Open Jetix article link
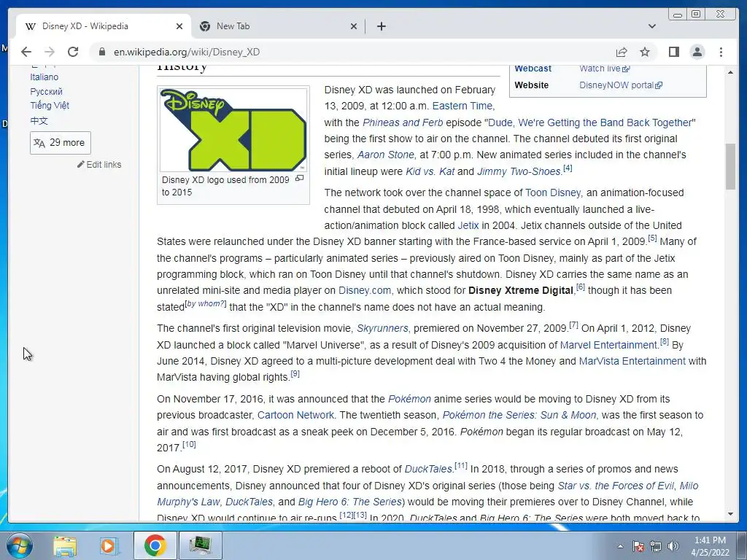Viewport: 747px width, 560px height. click(468, 225)
